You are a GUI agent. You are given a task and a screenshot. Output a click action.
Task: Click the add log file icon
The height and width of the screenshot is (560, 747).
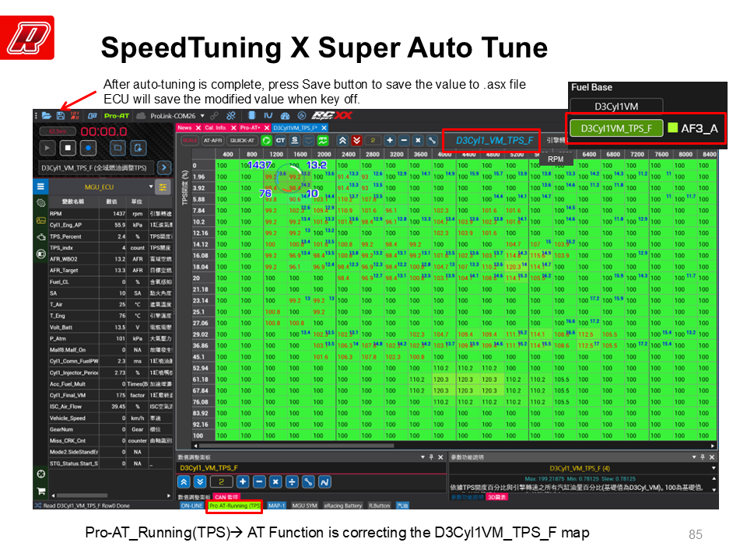point(139,148)
